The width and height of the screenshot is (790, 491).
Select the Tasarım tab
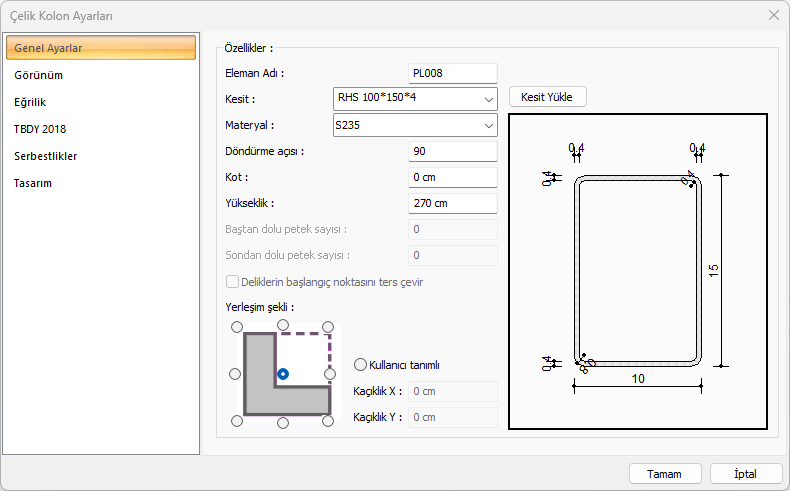click(33, 183)
